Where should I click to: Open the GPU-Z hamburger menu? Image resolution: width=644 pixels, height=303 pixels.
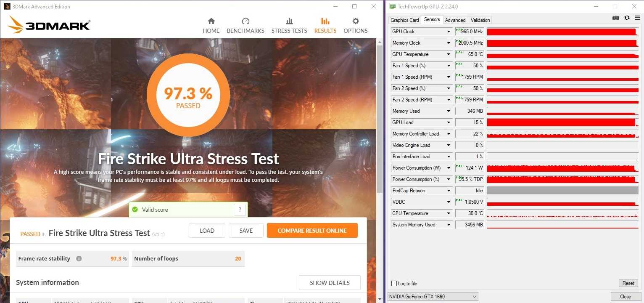637,18
